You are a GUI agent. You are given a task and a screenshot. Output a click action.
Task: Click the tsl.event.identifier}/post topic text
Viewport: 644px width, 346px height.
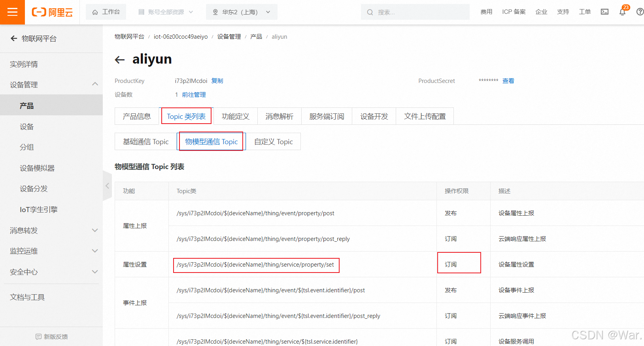271,290
